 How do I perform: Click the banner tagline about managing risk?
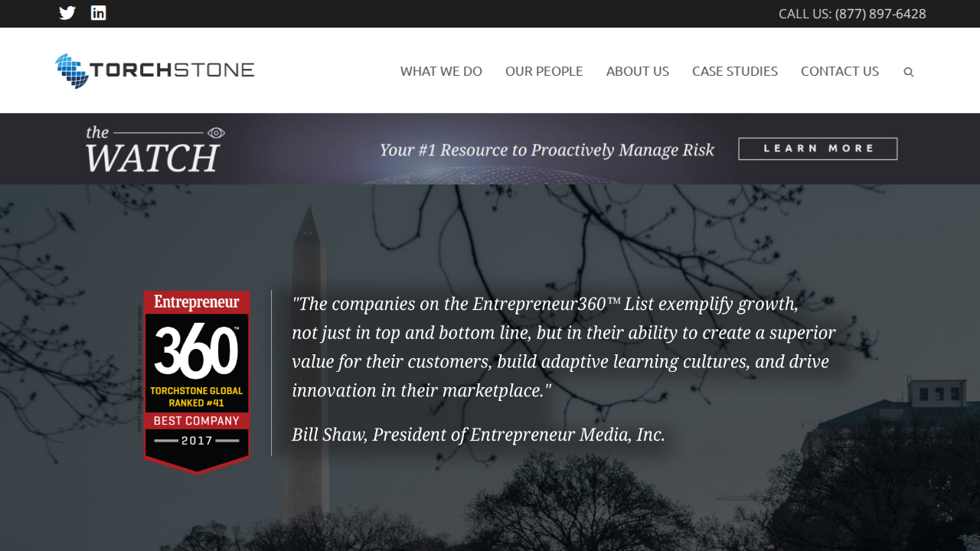click(547, 150)
